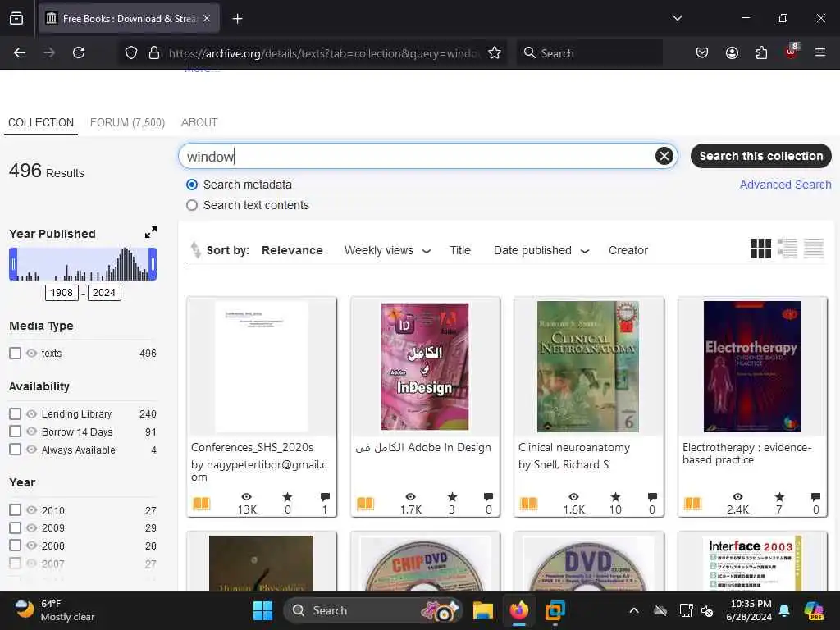Open File Explorer from taskbar
840x630 pixels.
click(482, 610)
